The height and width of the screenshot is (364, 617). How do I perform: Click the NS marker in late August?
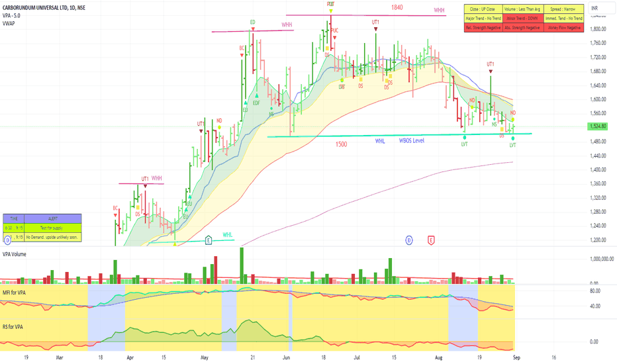point(495,124)
